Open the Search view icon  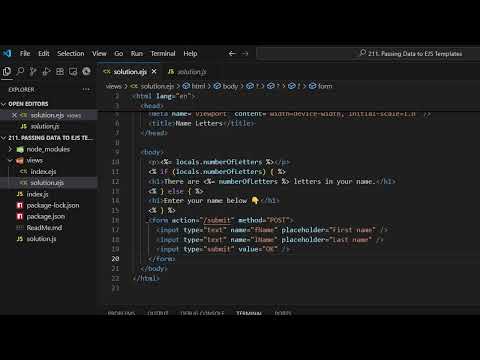20,71
